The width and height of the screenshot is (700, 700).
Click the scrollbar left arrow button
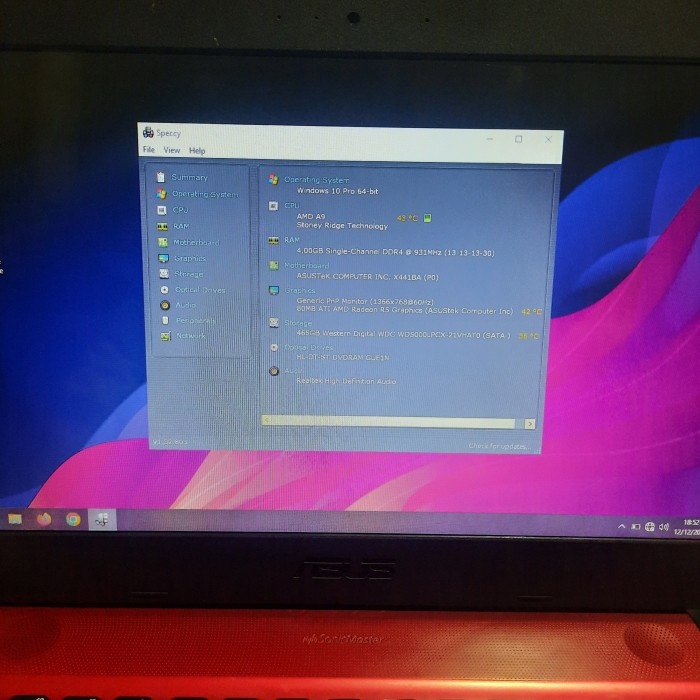click(267, 420)
